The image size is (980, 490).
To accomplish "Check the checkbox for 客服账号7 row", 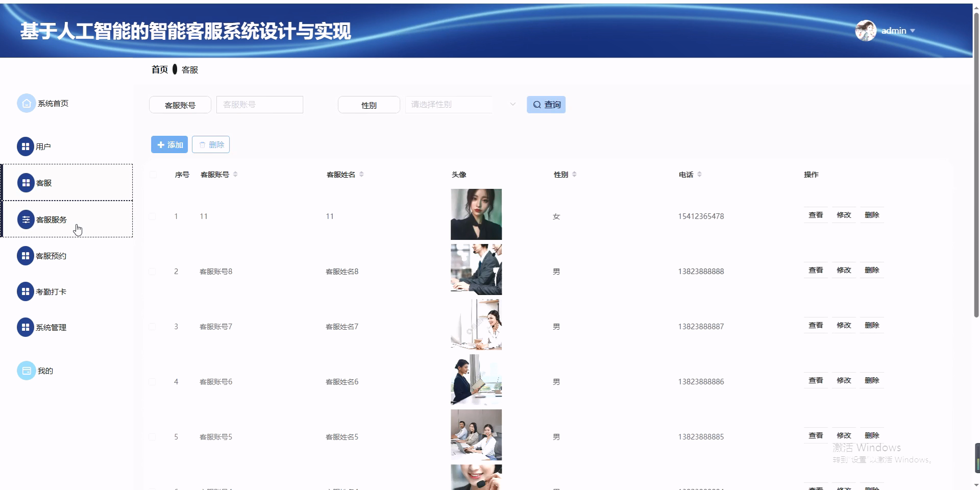I will 152,327.
